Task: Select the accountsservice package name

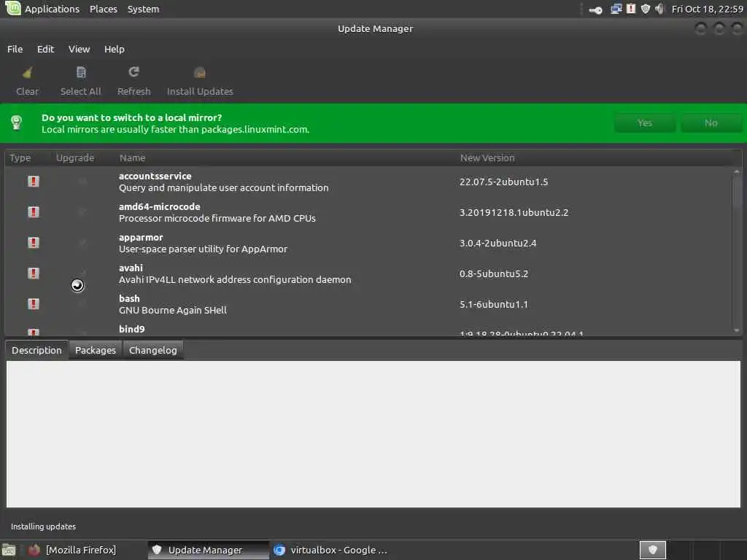Action: coord(155,176)
